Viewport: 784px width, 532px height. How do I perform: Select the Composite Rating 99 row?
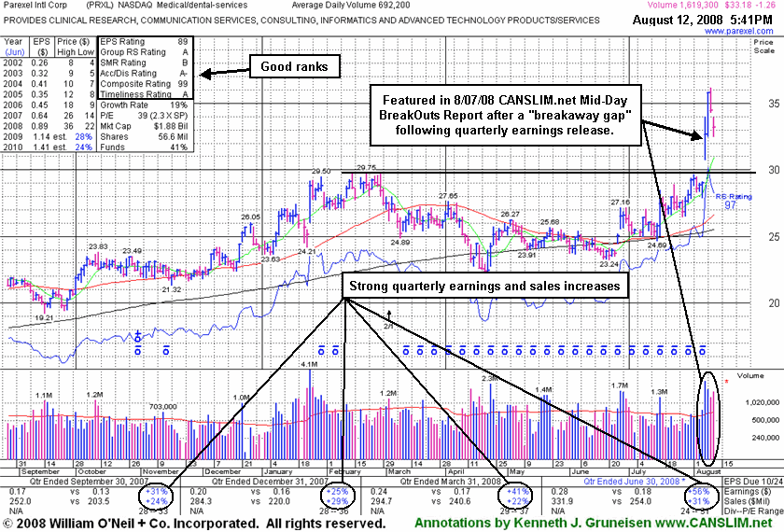tap(144, 83)
